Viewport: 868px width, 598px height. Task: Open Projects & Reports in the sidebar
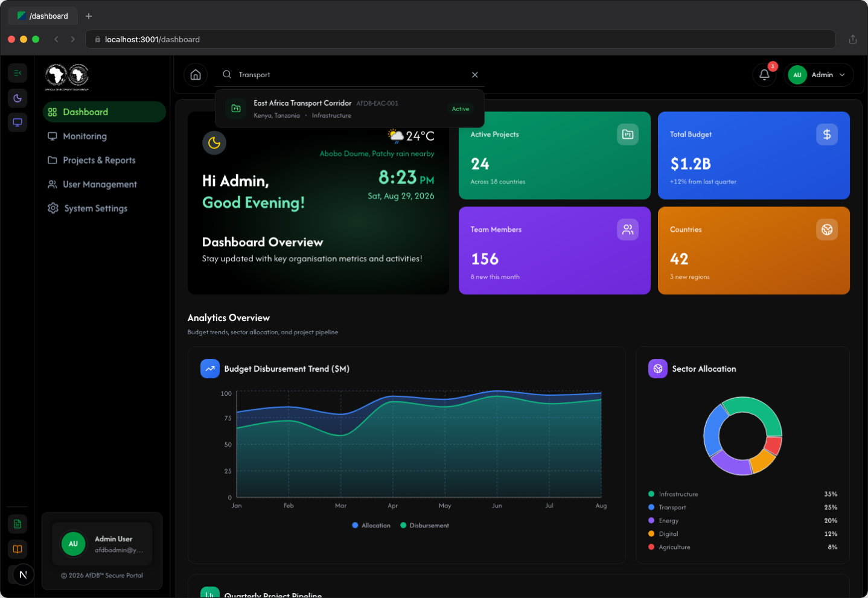(104, 161)
